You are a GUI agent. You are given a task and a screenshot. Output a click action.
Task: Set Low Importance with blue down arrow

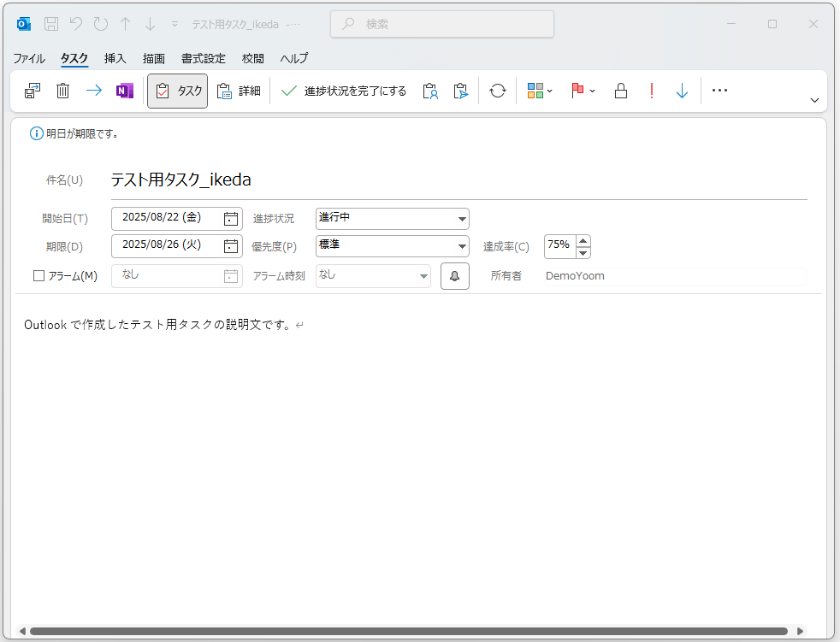(682, 91)
